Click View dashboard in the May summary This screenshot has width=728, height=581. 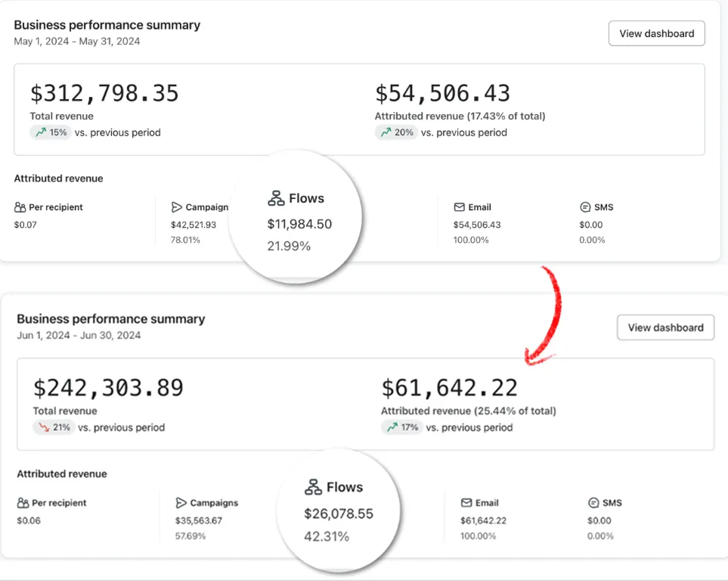(x=656, y=33)
